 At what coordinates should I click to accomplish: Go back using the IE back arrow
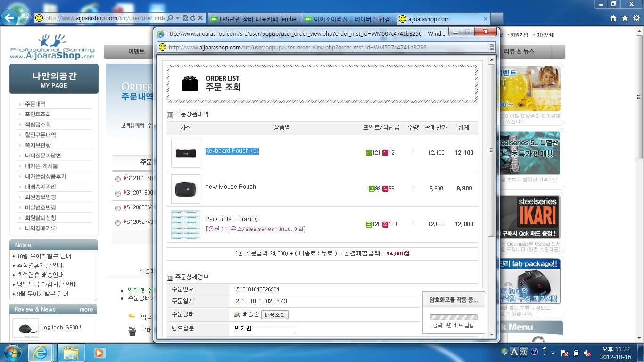(x=9, y=17)
